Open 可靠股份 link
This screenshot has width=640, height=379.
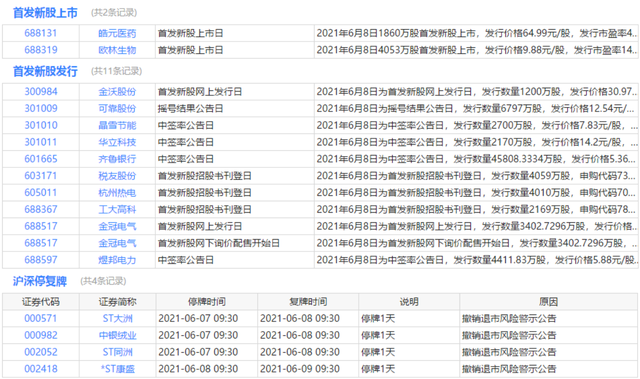[x=117, y=109]
